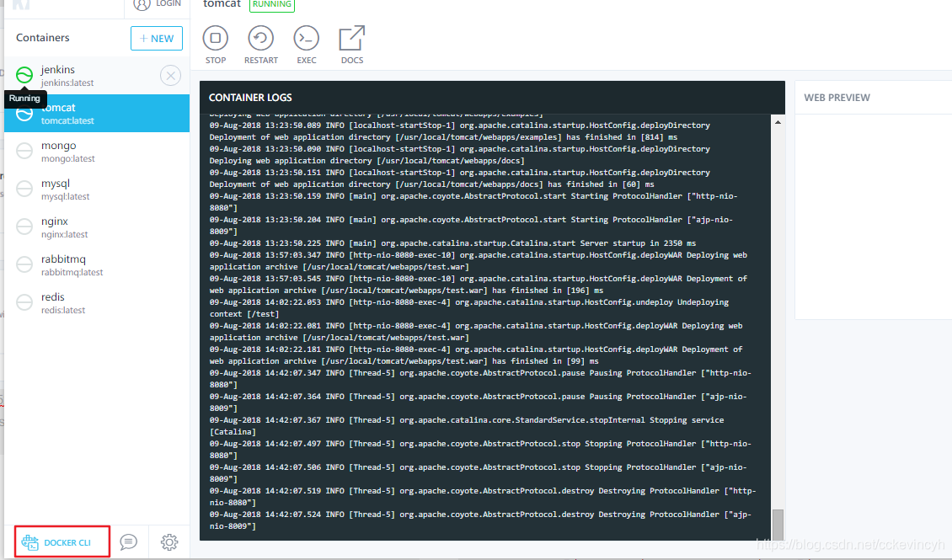952x560 pixels.
Task: Select the mysql container
Action: pos(97,189)
